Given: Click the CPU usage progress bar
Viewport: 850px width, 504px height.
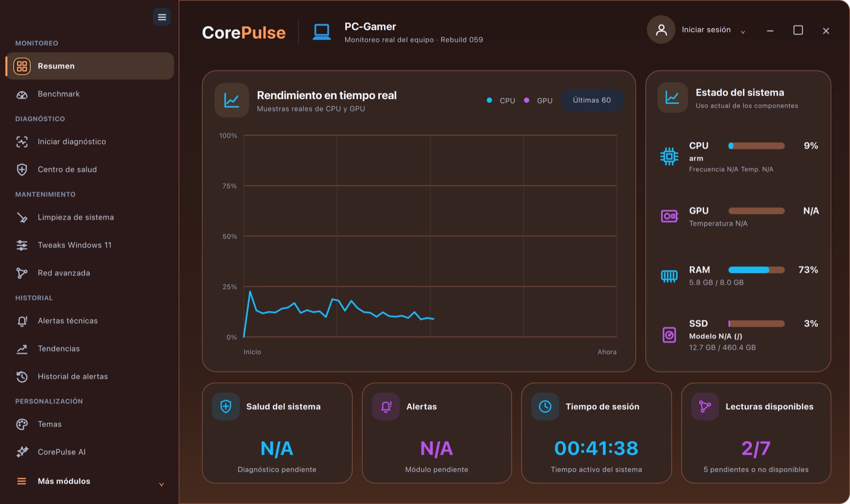Looking at the screenshot, I should click(x=756, y=146).
